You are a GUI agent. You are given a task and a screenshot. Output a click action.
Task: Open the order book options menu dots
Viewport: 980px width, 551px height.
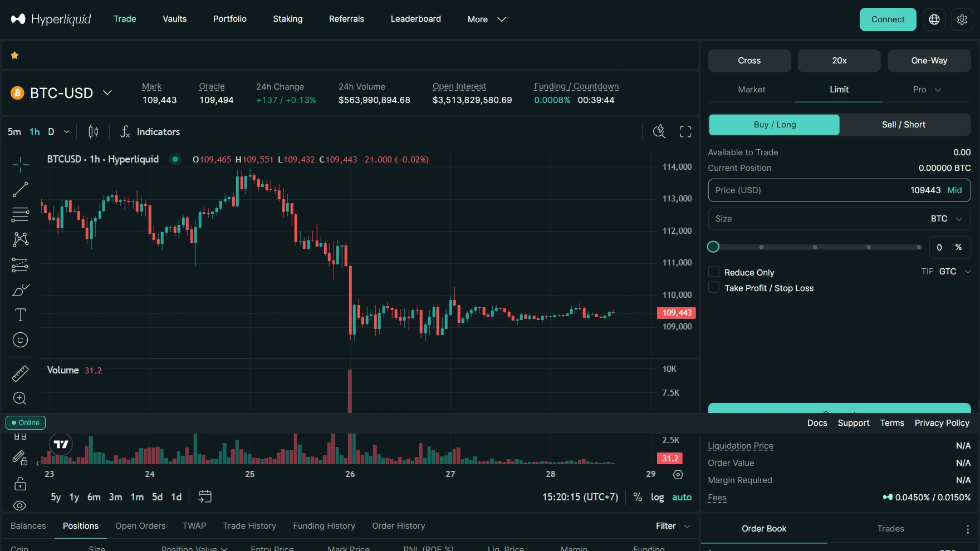968,529
